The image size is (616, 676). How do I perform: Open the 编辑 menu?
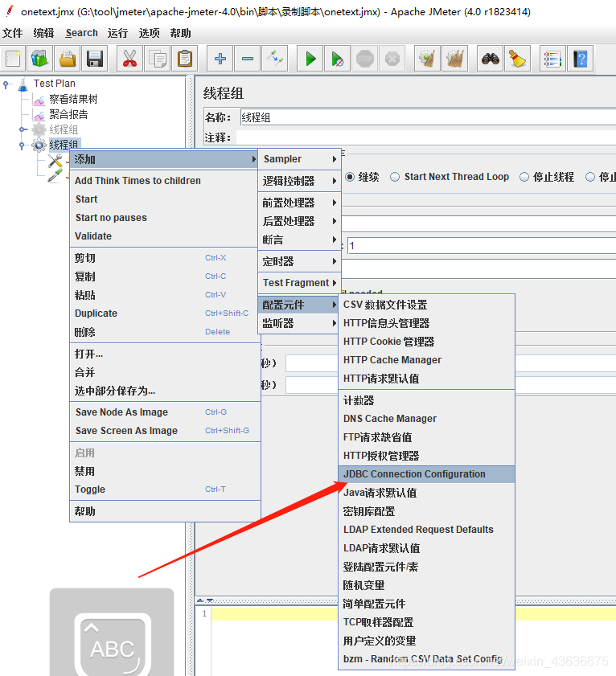(x=43, y=33)
